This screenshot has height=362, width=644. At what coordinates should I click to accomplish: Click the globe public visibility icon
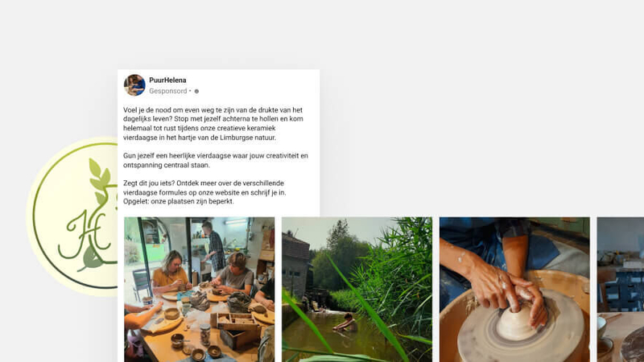click(196, 92)
